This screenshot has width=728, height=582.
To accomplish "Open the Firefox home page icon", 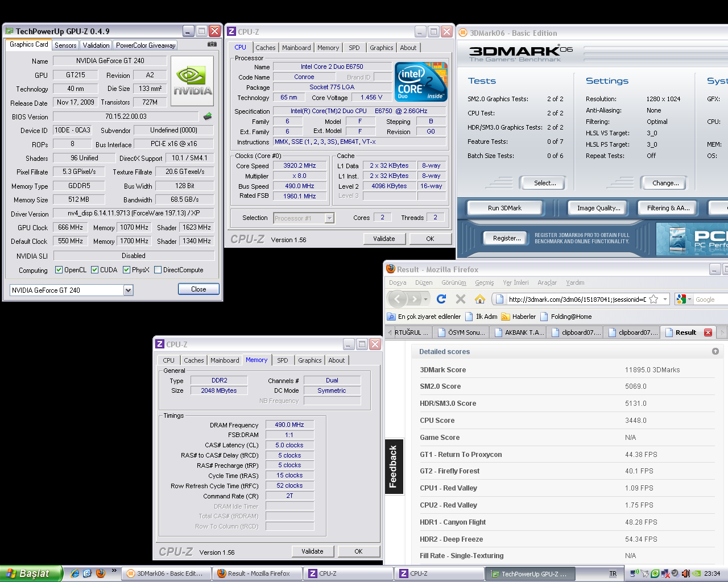I will tap(480, 299).
